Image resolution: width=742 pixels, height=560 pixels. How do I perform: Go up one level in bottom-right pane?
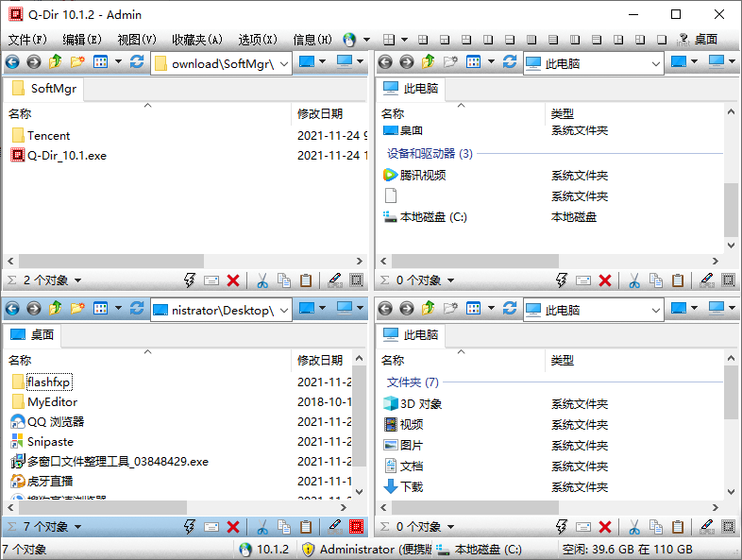(x=429, y=309)
